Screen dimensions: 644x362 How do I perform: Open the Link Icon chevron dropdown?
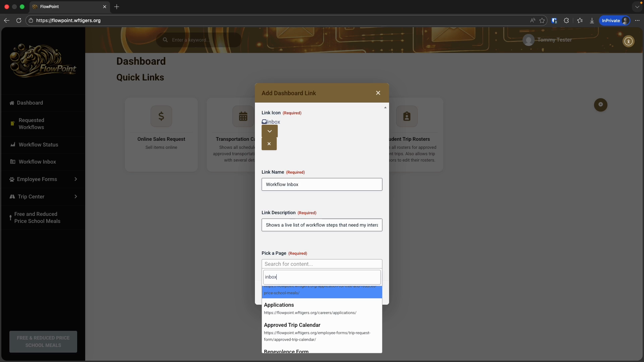click(269, 131)
